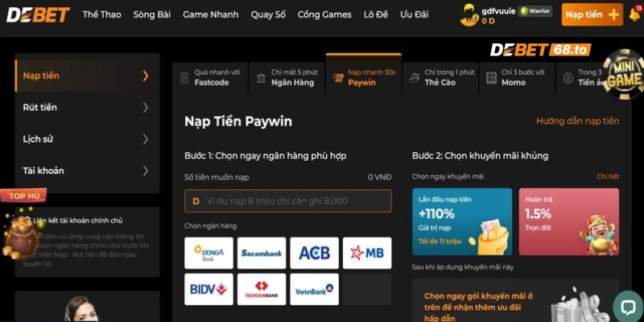
Task: Select the Techcombank logo
Action: pyautogui.click(x=262, y=289)
